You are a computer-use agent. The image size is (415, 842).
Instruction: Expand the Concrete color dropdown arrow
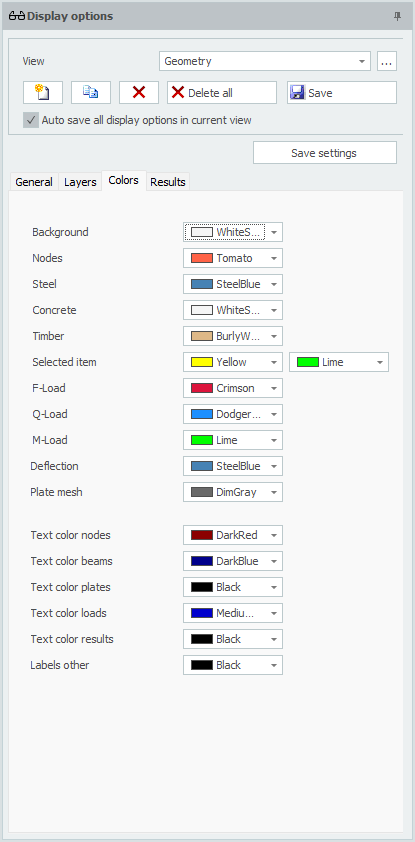click(x=274, y=310)
